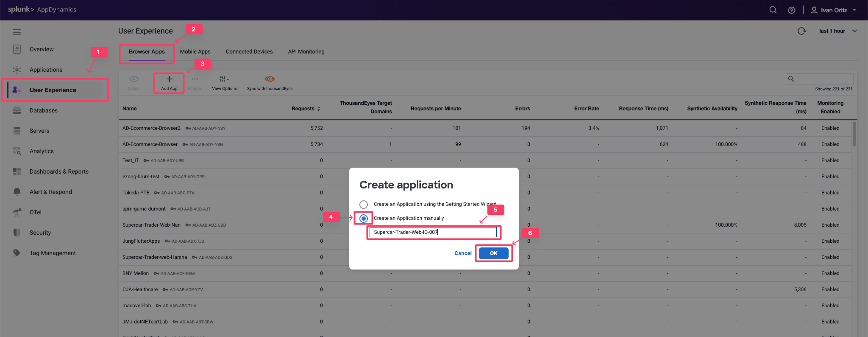This screenshot has height=337, width=868.
Task: Click the Monitoring Enabled header
Action: click(x=830, y=107)
